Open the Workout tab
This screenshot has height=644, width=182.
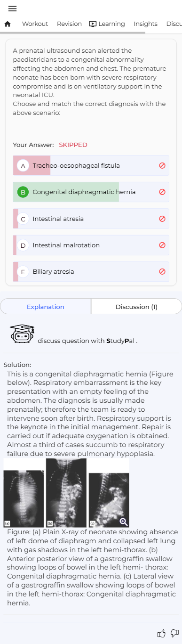[35, 24]
